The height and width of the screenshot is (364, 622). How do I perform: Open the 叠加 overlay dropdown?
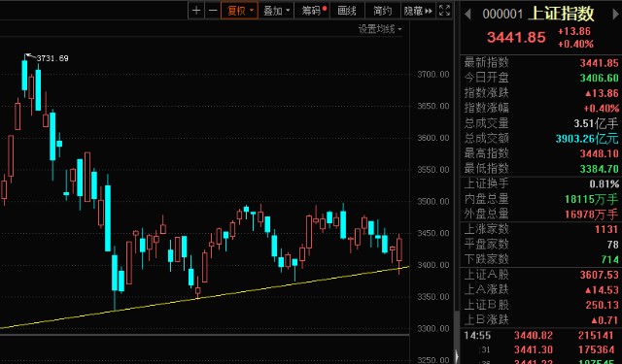276,11
